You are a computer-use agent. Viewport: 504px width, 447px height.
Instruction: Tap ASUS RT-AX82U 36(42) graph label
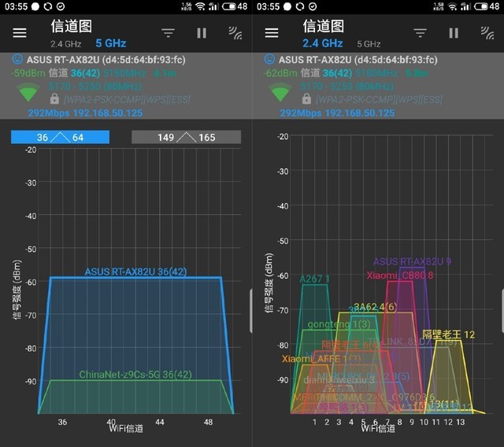(135, 272)
